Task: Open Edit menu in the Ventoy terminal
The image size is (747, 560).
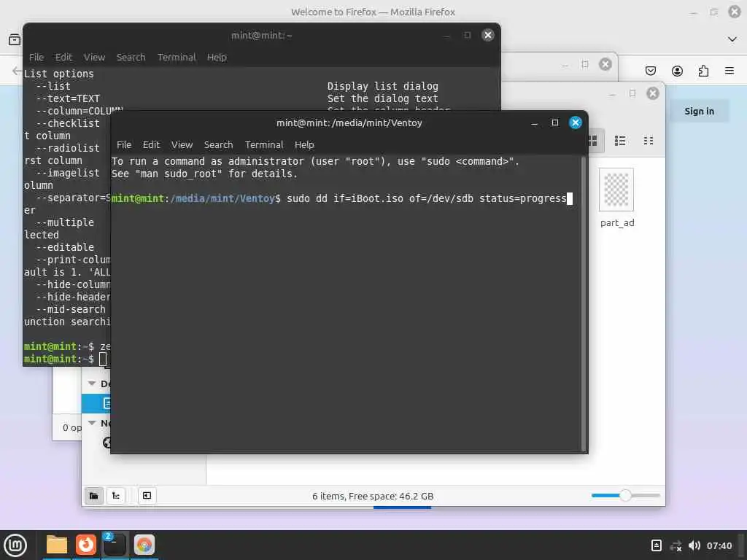Action: coord(151,145)
